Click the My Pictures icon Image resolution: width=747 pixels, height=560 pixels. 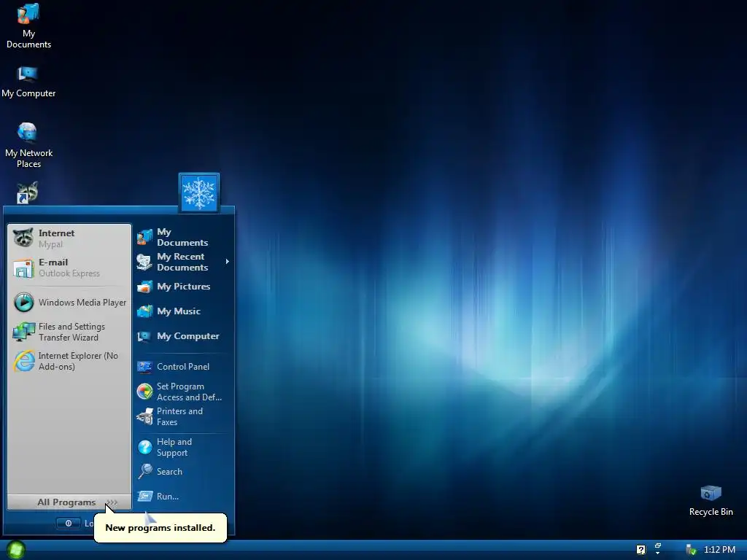[x=144, y=287]
